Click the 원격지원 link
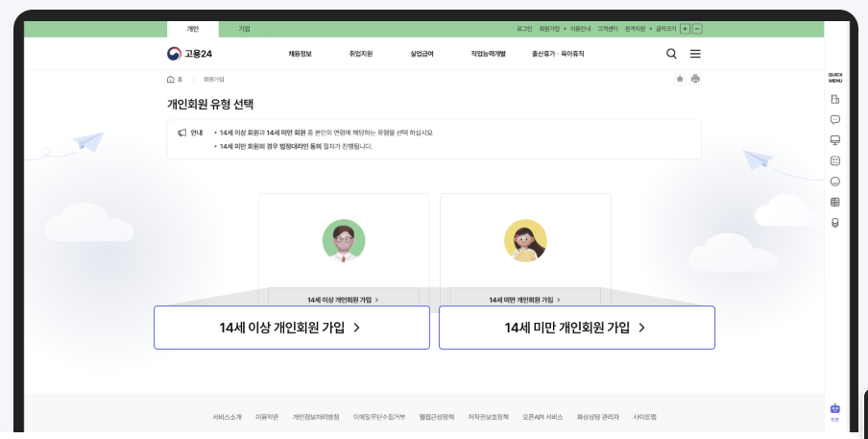The width and height of the screenshot is (868, 439). tap(635, 29)
